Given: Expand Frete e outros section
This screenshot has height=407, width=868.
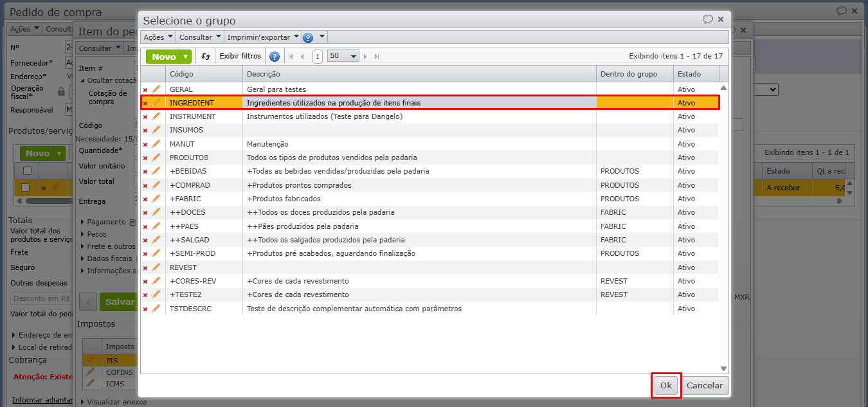Looking at the screenshot, I should 82,246.
